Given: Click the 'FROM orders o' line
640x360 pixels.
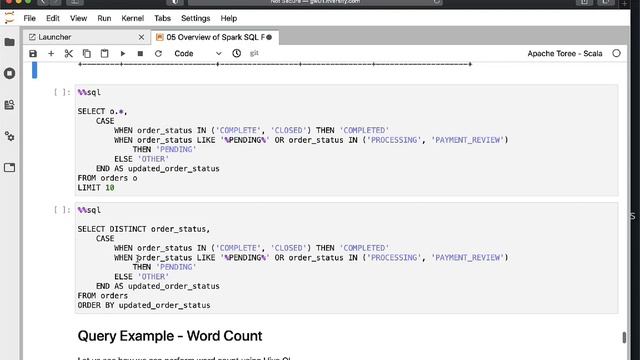Looking at the screenshot, I should (107, 178).
